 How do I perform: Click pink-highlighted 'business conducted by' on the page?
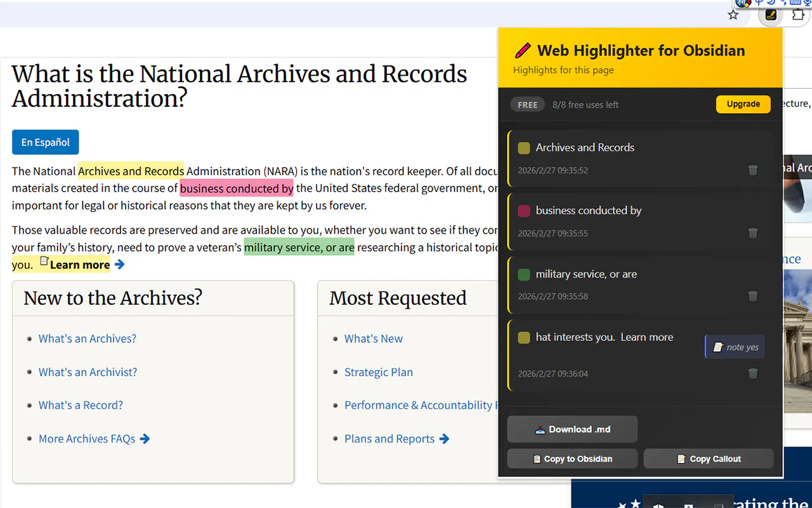coord(237,188)
